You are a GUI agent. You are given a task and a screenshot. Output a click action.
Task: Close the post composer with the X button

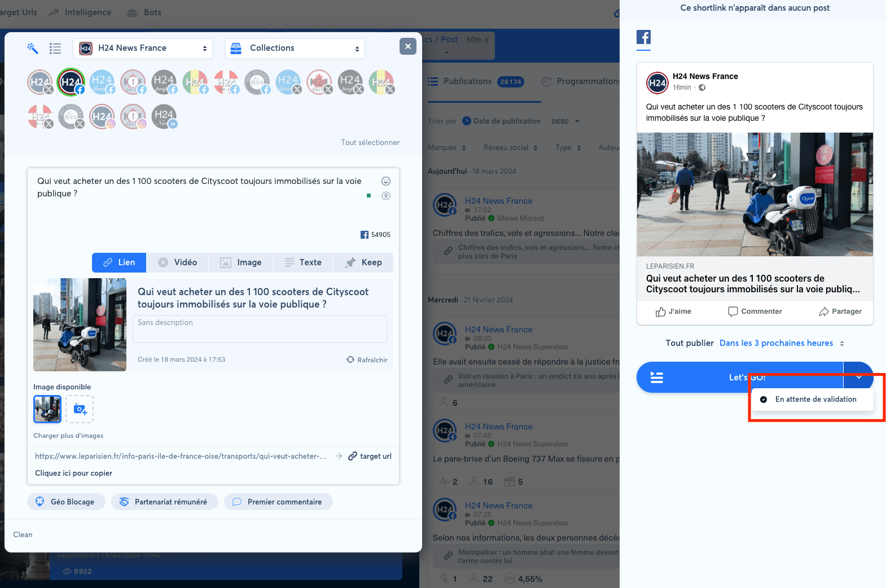407,46
